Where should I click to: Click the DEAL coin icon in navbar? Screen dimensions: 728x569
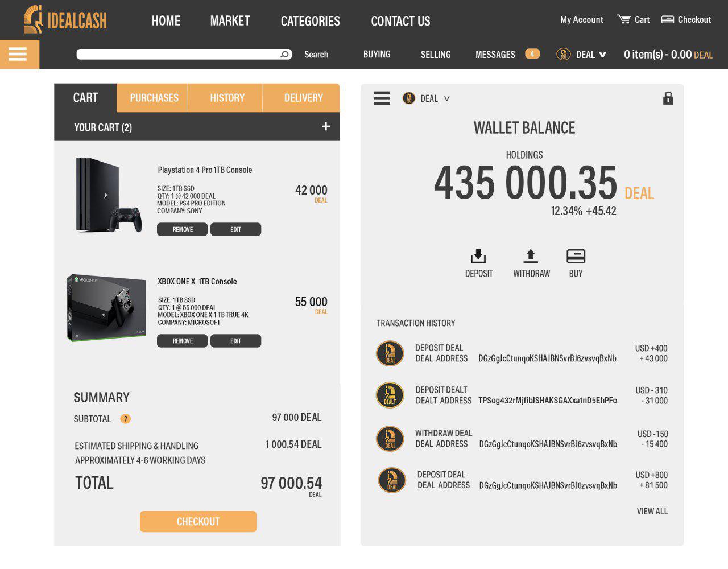563,54
